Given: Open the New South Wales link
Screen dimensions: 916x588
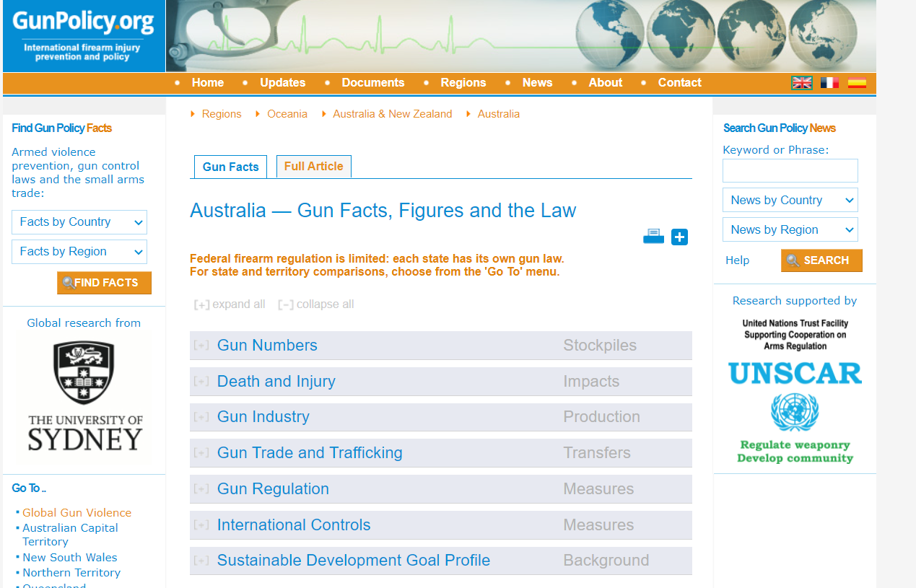Looking at the screenshot, I should tap(69, 558).
